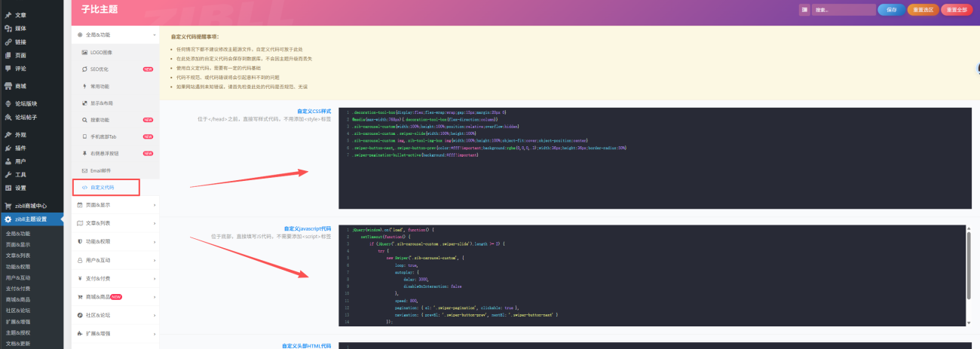Click the 商城 store icon in sidebar
The width and height of the screenshot is (980, 349).
[8, 86]
